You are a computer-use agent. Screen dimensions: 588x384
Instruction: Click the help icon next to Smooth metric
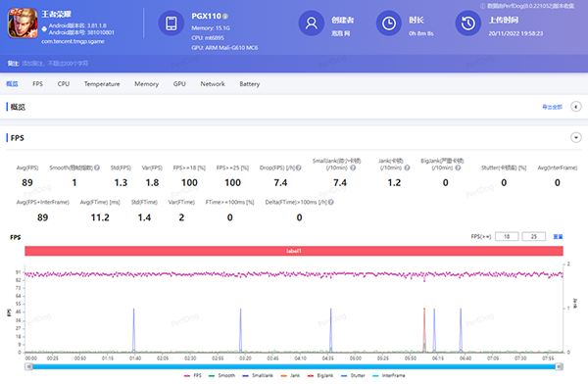pos(97,168)
